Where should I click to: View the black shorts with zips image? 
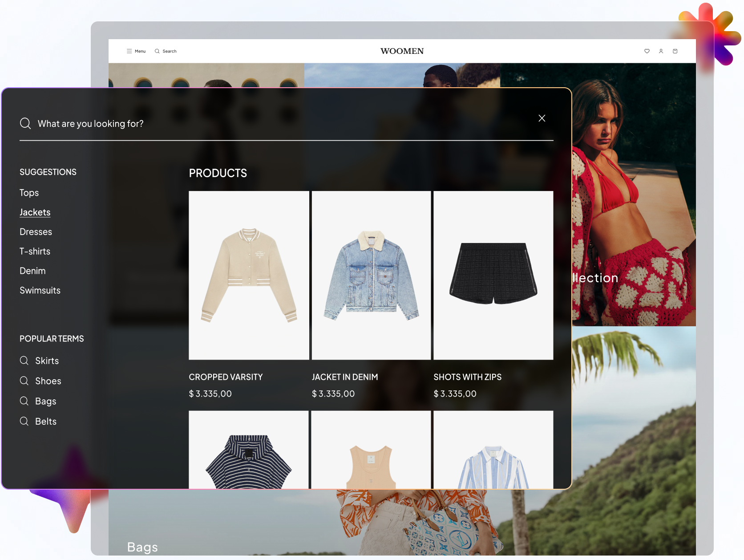pyautogui.click(x=493, y=275)
